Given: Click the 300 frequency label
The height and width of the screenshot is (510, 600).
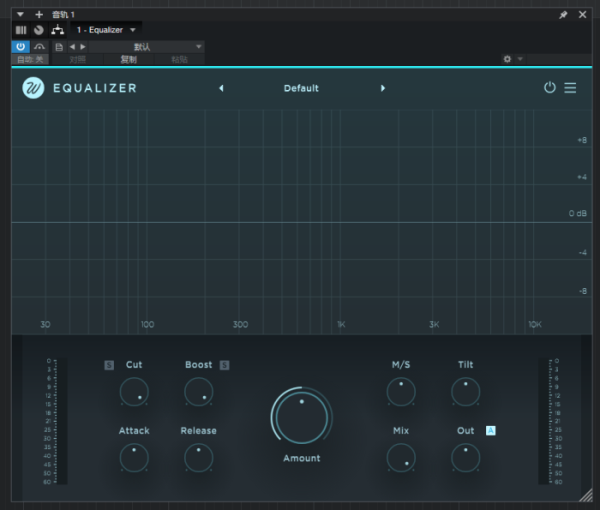Looking at the screenshot, I should point(240,324).
